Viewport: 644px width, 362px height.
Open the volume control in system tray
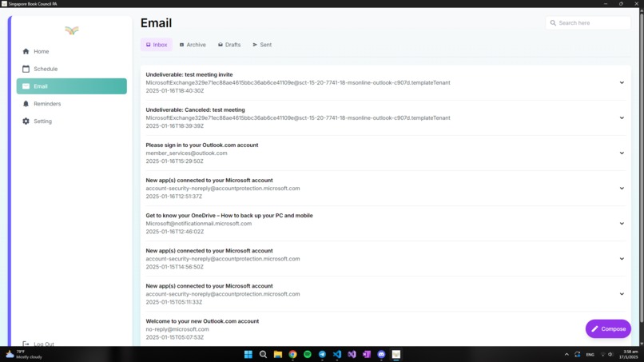pos(610,354)
